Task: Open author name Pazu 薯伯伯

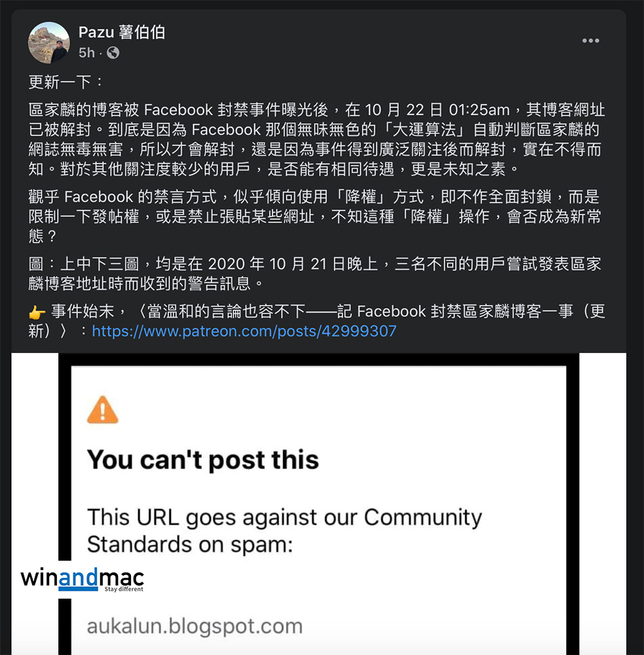Action: click(122, 32)
